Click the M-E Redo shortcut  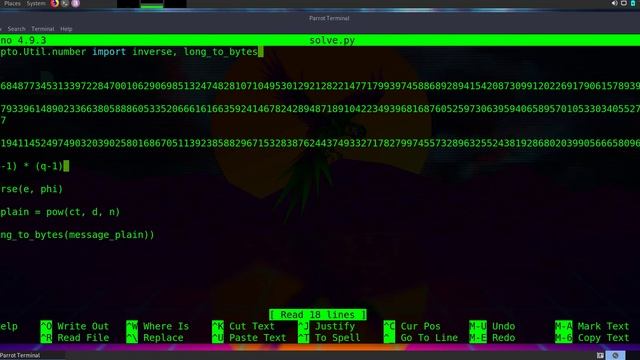tap(492, 338)
